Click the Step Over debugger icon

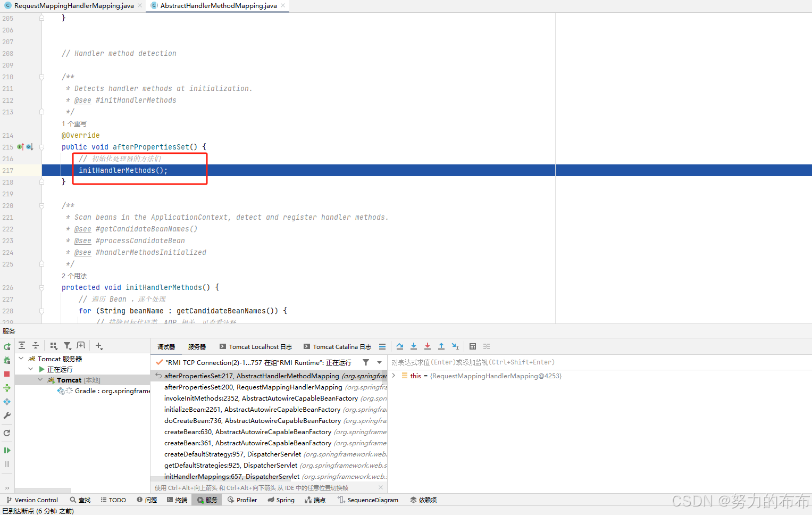click(400, 346)
